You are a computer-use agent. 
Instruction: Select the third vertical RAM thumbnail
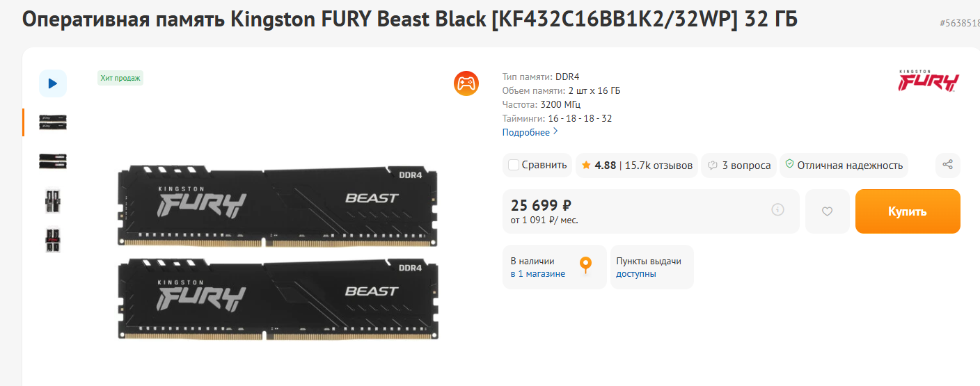pyautogui.click(x=53, y=200)
